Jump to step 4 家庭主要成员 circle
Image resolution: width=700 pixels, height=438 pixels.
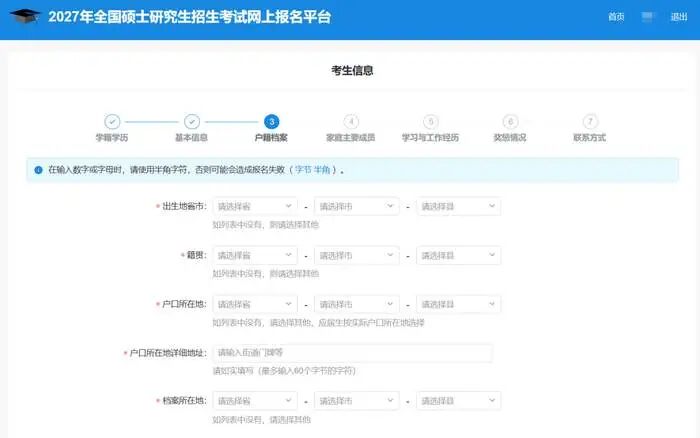tap(351, 121)
